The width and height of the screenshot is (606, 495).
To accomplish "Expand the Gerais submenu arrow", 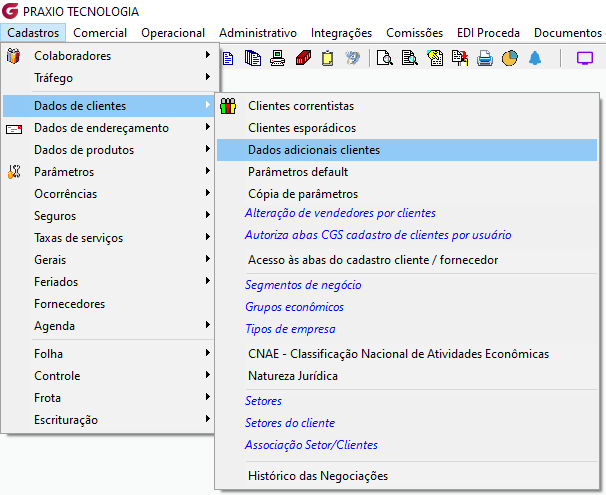I will 208,259.
